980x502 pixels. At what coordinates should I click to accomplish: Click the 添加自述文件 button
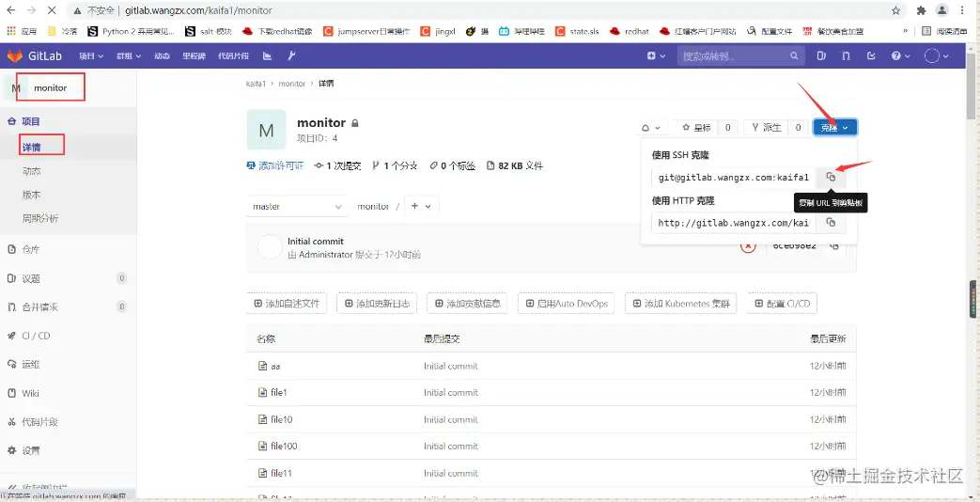[287, 304]
